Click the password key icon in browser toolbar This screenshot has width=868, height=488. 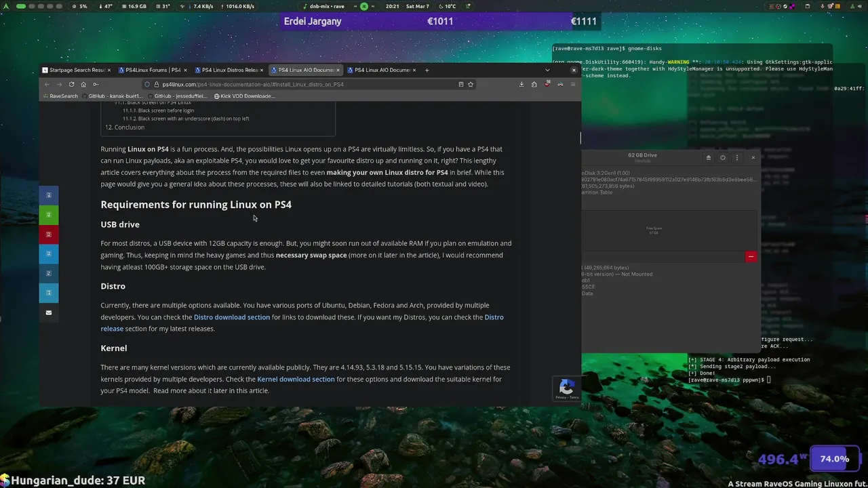click(x=96, y=84)
